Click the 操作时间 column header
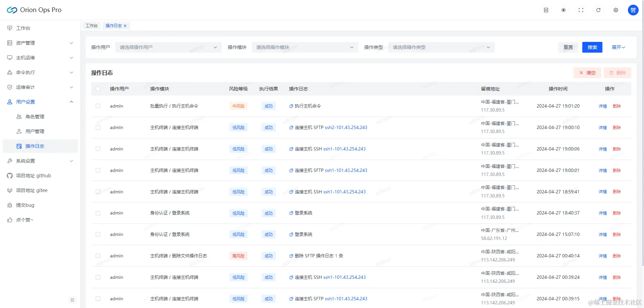This screenshot has width=644, height=308. pos(558,89)
